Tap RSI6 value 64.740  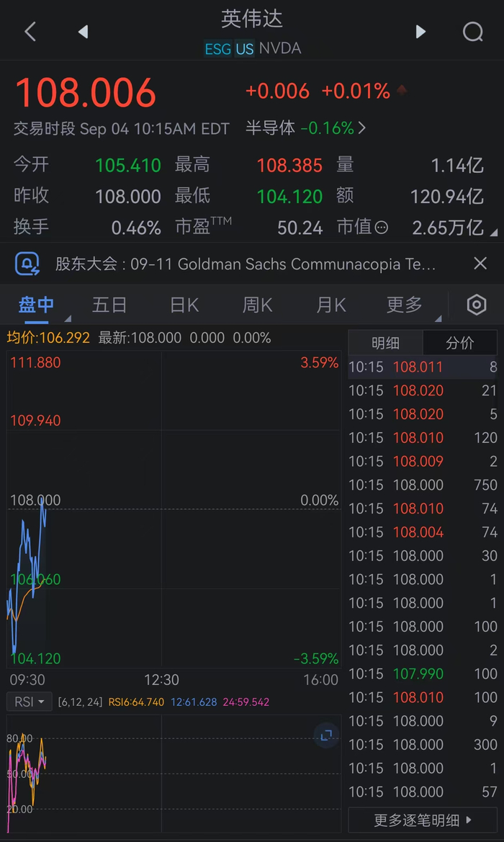[136, 702]
